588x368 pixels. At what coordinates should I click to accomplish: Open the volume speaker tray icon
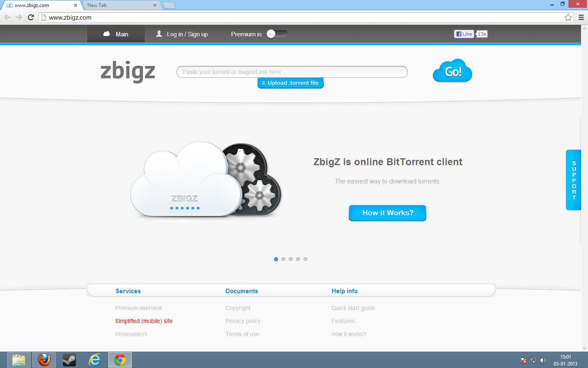pyautogui.click(x=543, y=360)
